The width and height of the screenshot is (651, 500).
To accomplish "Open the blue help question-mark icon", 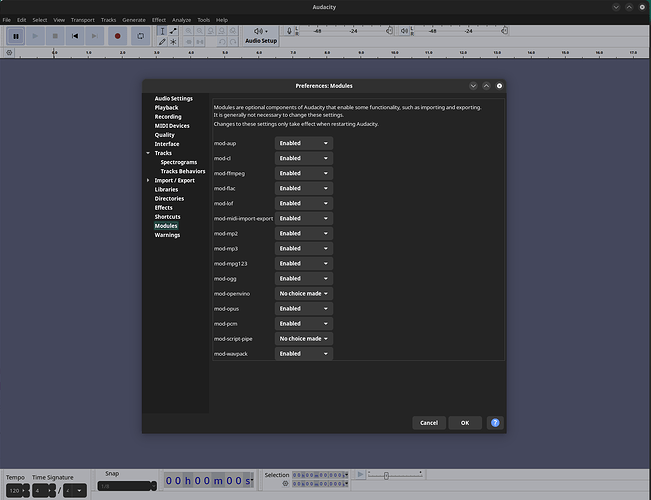I will [495, 423].
